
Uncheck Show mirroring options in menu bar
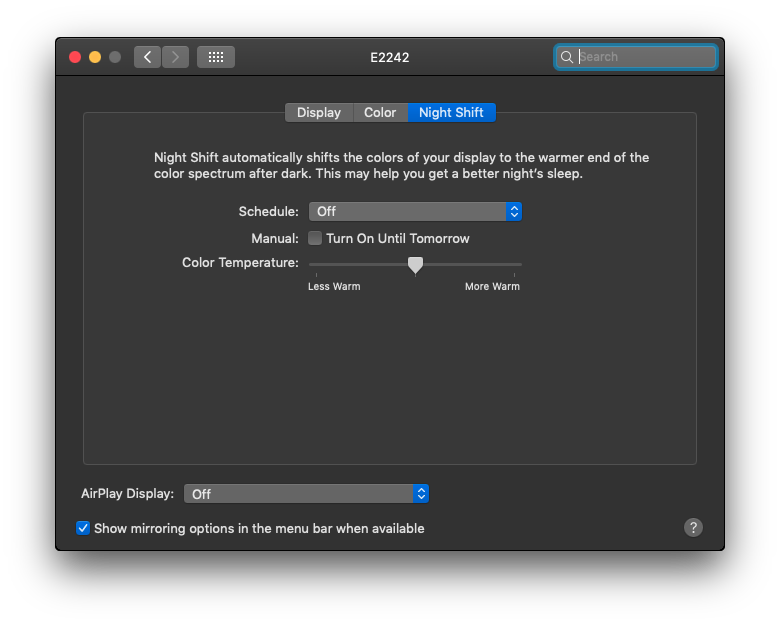pos(83,528)
